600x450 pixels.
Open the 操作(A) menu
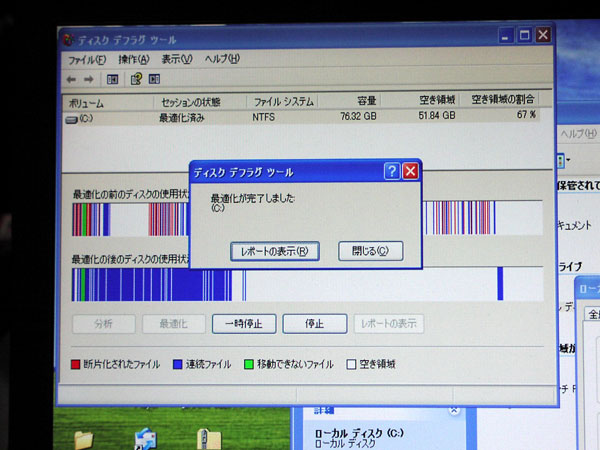point(134,59)
